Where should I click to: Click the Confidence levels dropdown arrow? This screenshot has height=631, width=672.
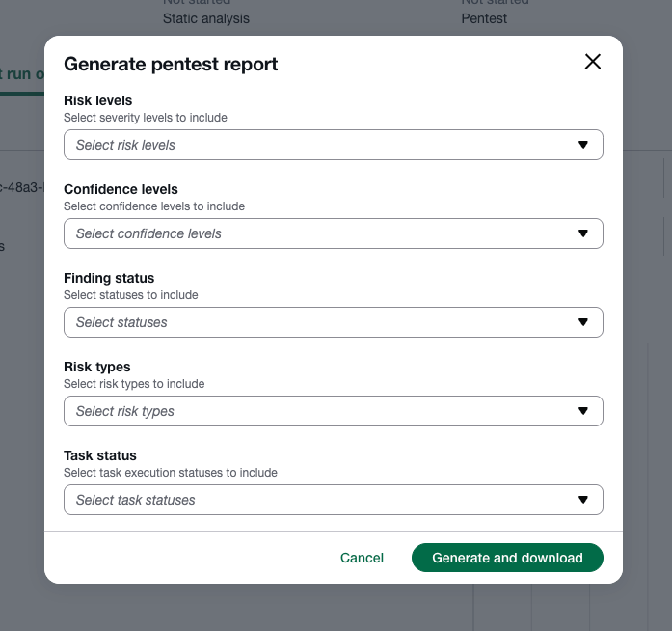582,233
